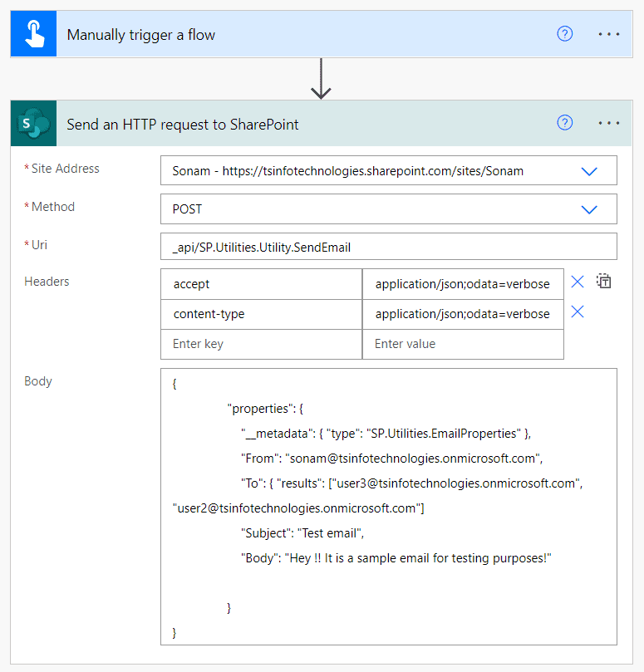Viewport: 644px width, 672px height.
Task: Click the Uri field with _api/SP.Utilities.Utility.SendEmail
Action: coord(388,247)
